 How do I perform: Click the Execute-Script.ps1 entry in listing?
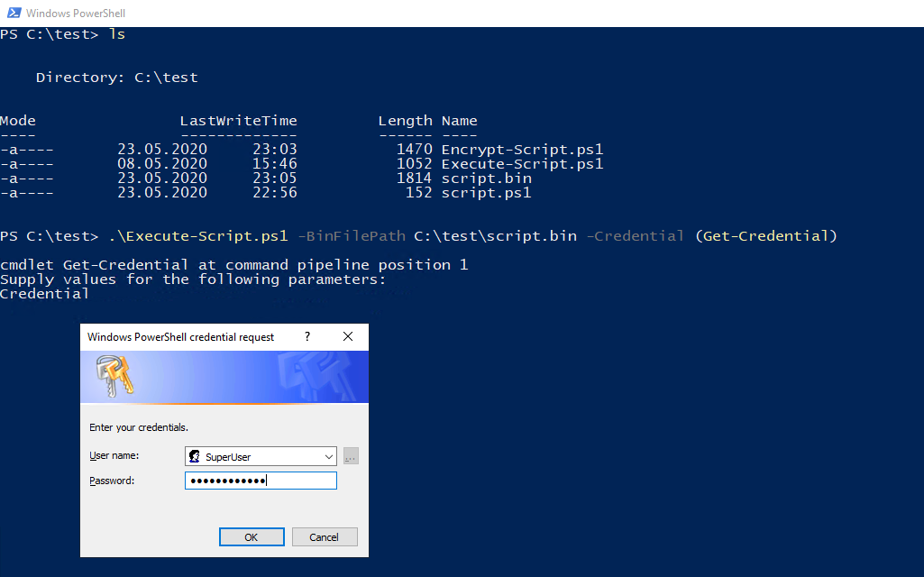(522, 164)
